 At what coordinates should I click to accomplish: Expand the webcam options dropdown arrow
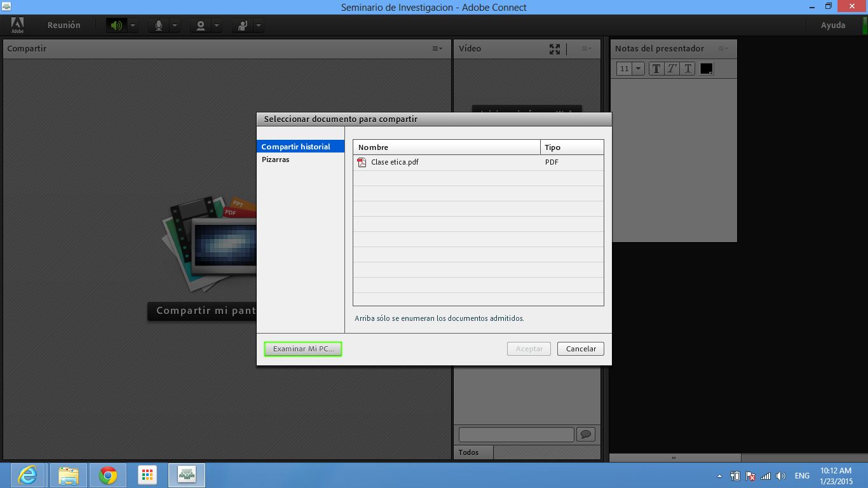(x=217, y=25)
